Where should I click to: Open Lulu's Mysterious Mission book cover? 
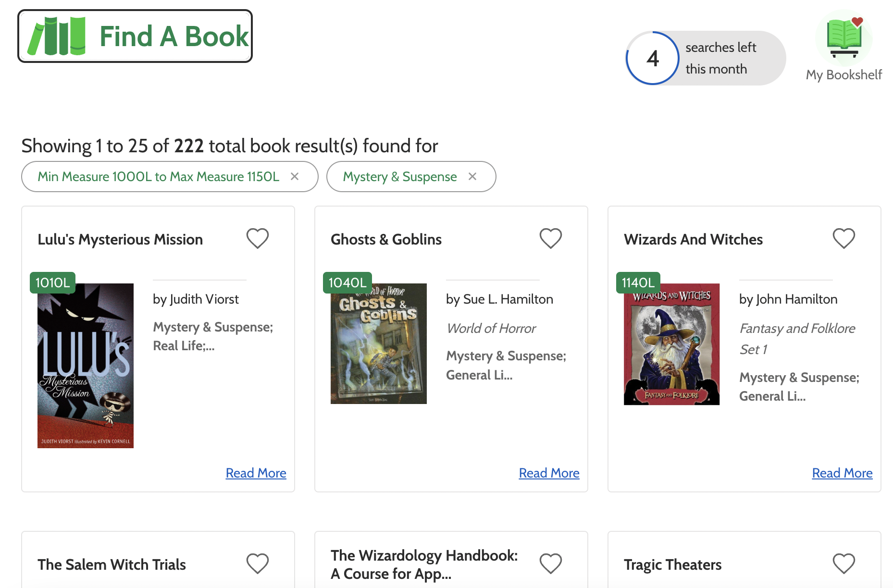[x=86, y=366]
